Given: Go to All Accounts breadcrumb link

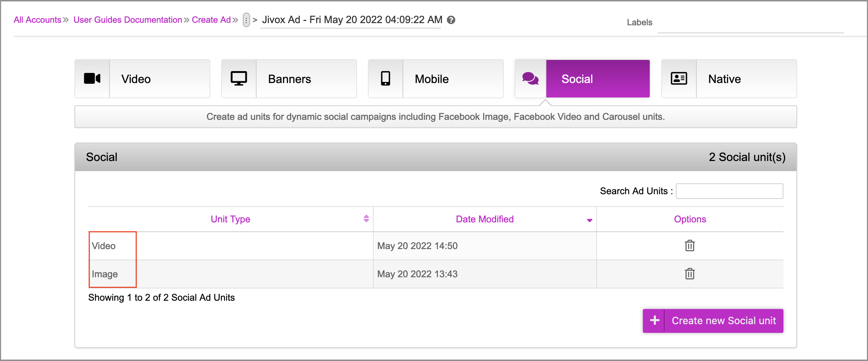Looking at the screenshot, I should pos(38,20).
